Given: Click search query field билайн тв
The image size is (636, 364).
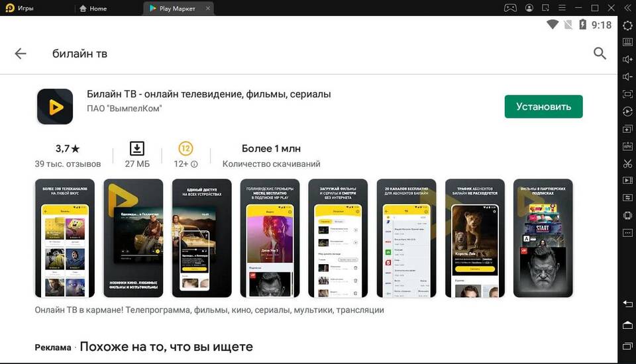Looking at the screenshot, I should click(x=79, y=54).
